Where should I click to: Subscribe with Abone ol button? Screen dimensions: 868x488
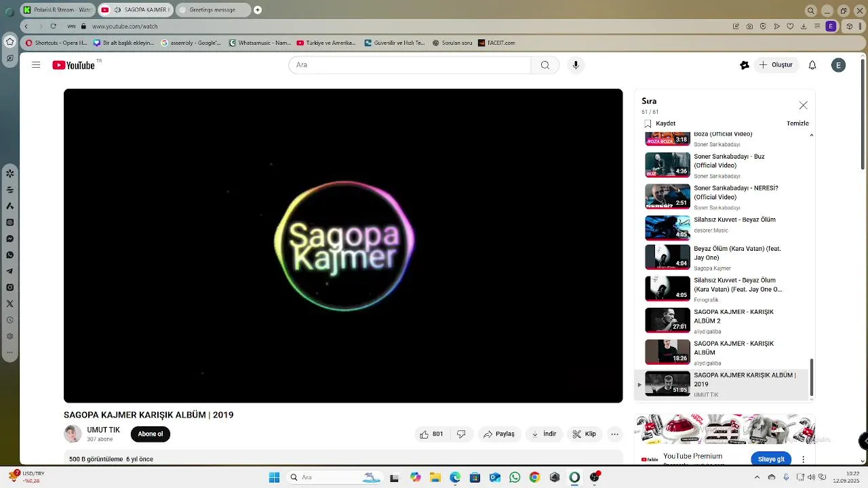click(151, 434)
